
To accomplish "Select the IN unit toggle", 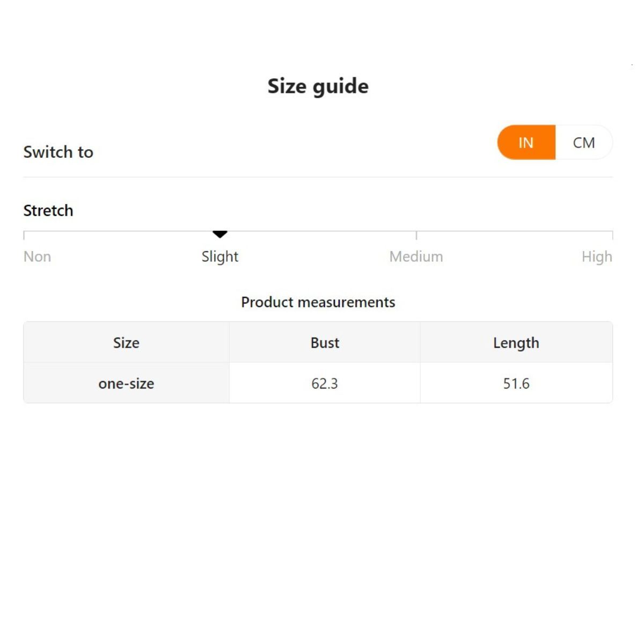I will [x=526, y=143].
